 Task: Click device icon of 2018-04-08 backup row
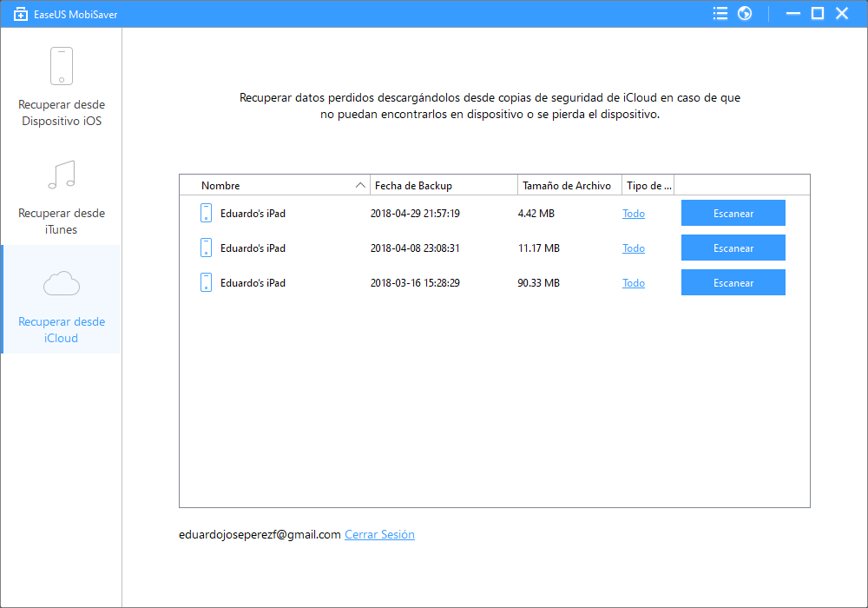(x=206, y=248)
